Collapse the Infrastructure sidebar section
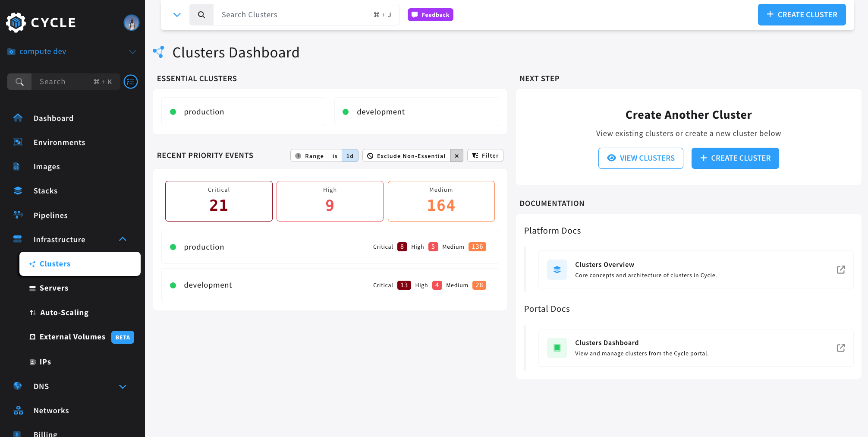The image size is (868, 437). pos(123,239)
